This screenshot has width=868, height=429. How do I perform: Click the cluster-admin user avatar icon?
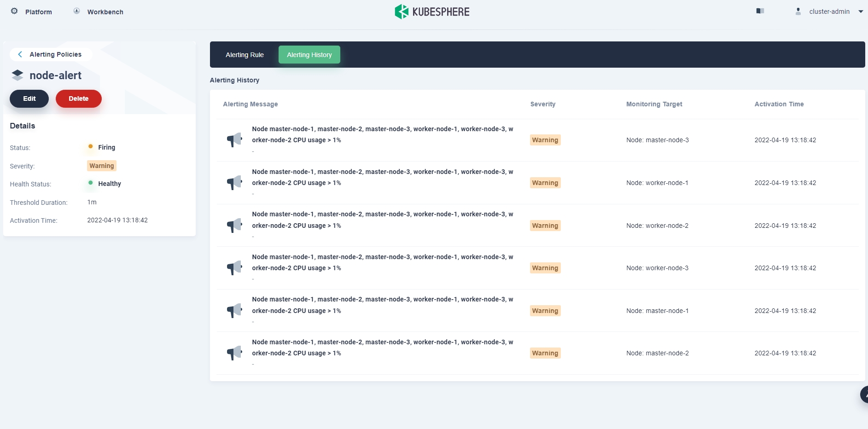(x=798, y=12)
